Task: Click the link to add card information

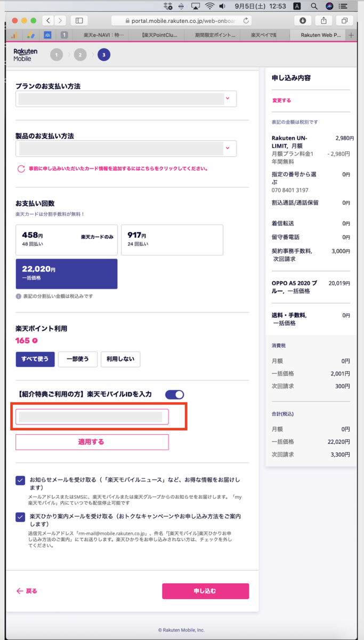Action: point(118,169)
